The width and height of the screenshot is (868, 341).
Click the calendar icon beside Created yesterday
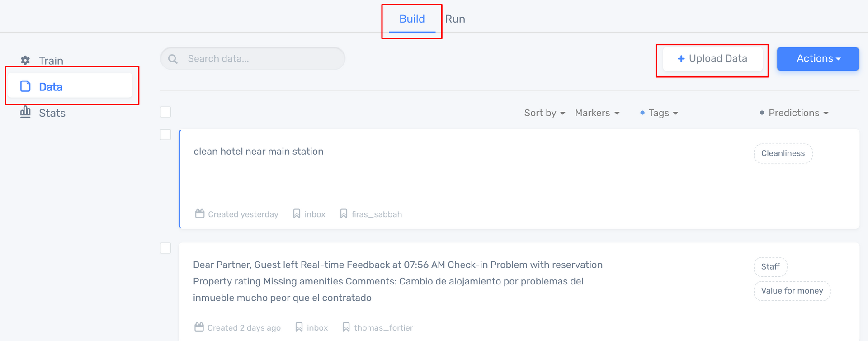(200, 213)
